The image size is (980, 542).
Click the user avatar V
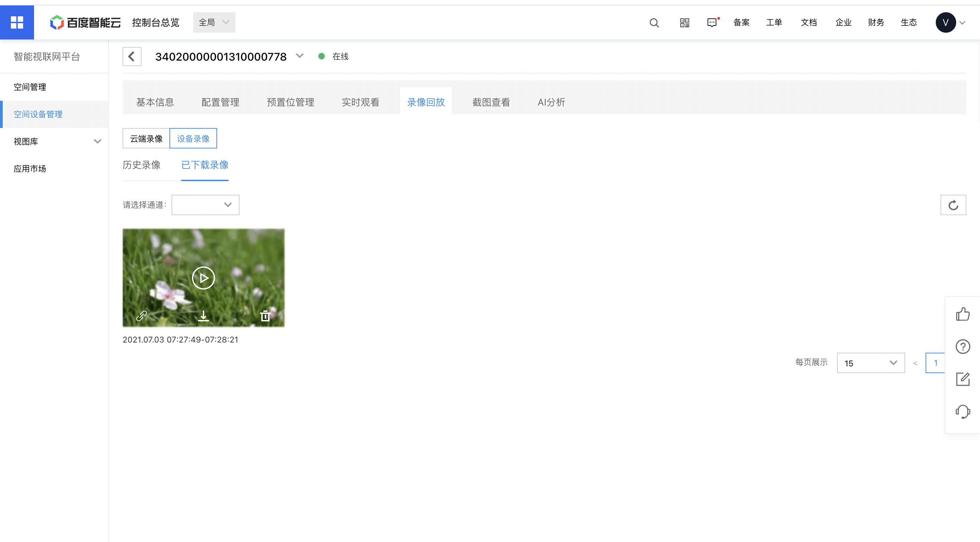point(946,22)
